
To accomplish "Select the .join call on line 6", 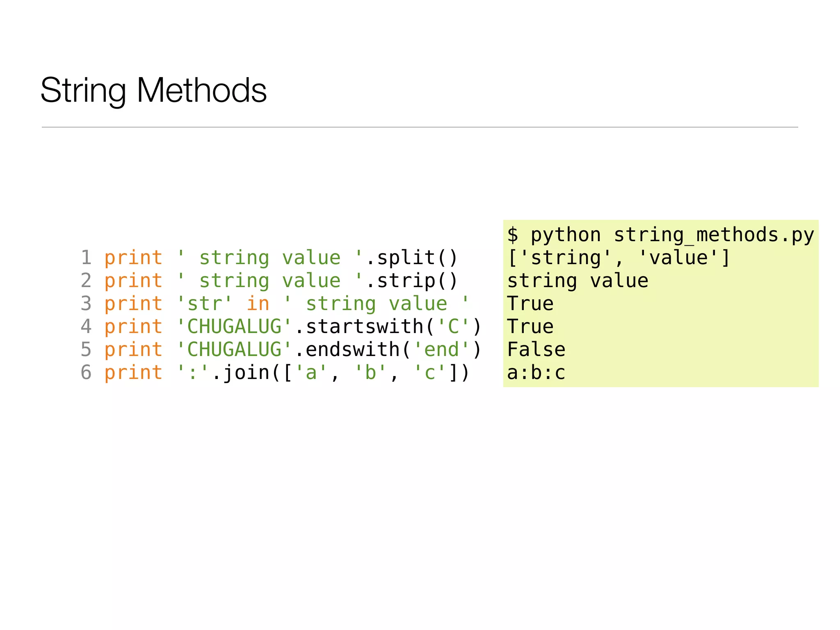I will 240,373.
